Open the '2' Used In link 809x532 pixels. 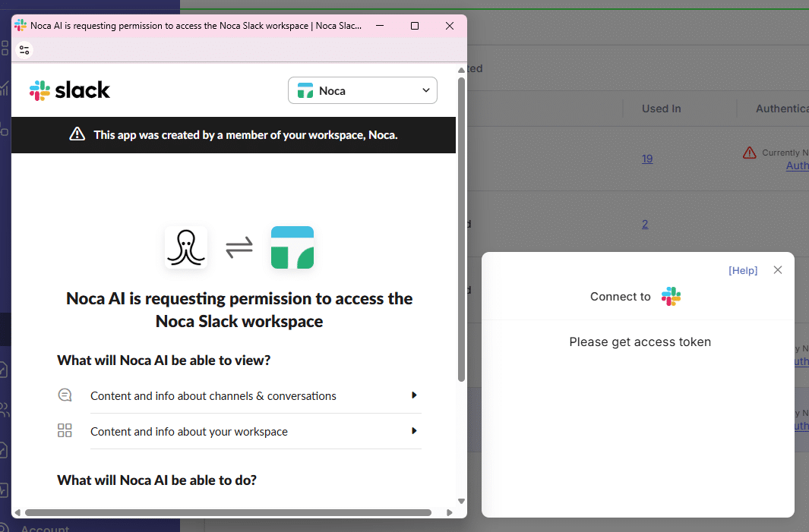(x=645, y=224)
